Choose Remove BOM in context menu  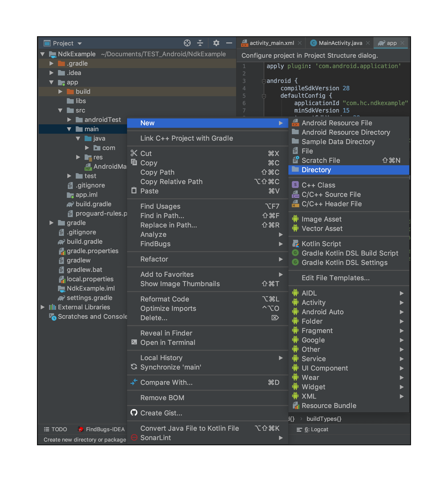[207, 398]
